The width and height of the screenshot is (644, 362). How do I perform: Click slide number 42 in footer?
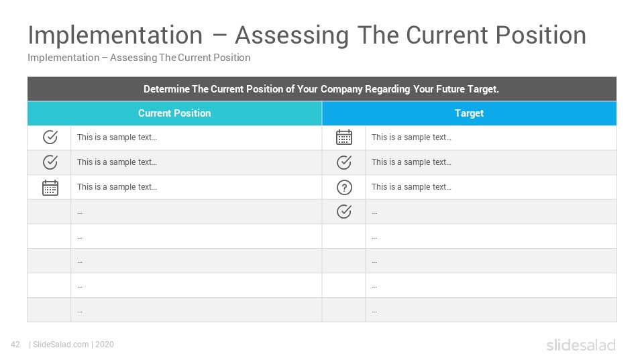(15, 345)
